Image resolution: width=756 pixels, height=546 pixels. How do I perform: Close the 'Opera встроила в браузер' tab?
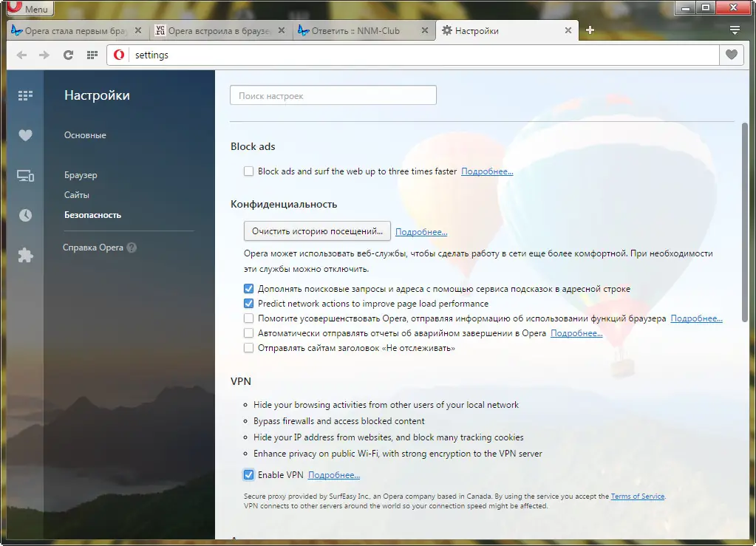[282, 30]
